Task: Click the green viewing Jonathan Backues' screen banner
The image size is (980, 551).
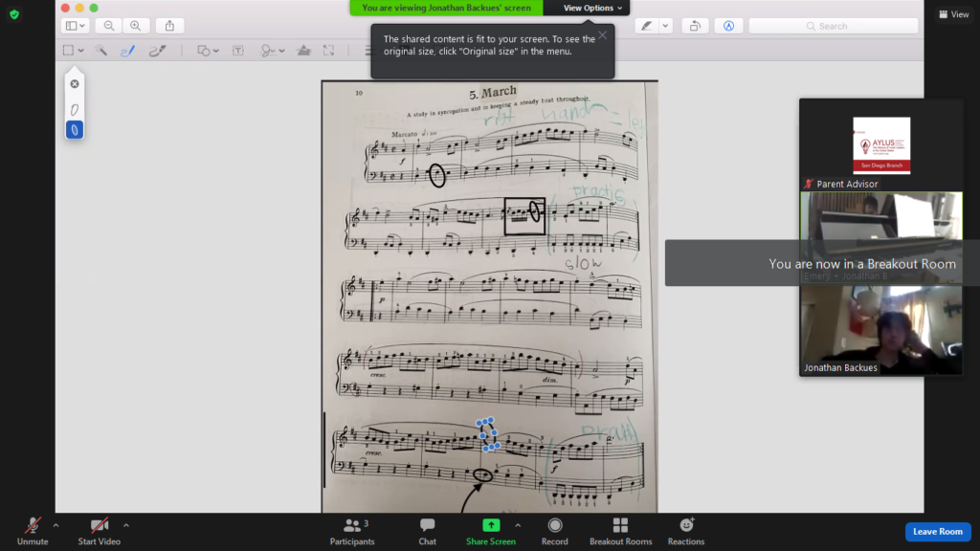Action: click(x=446, y=8)
